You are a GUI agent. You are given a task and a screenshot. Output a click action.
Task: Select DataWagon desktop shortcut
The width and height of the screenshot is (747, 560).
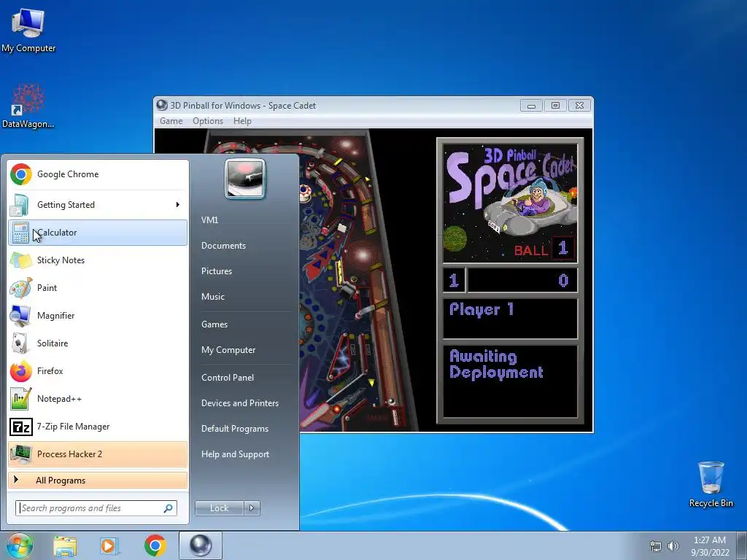point(28,106)
